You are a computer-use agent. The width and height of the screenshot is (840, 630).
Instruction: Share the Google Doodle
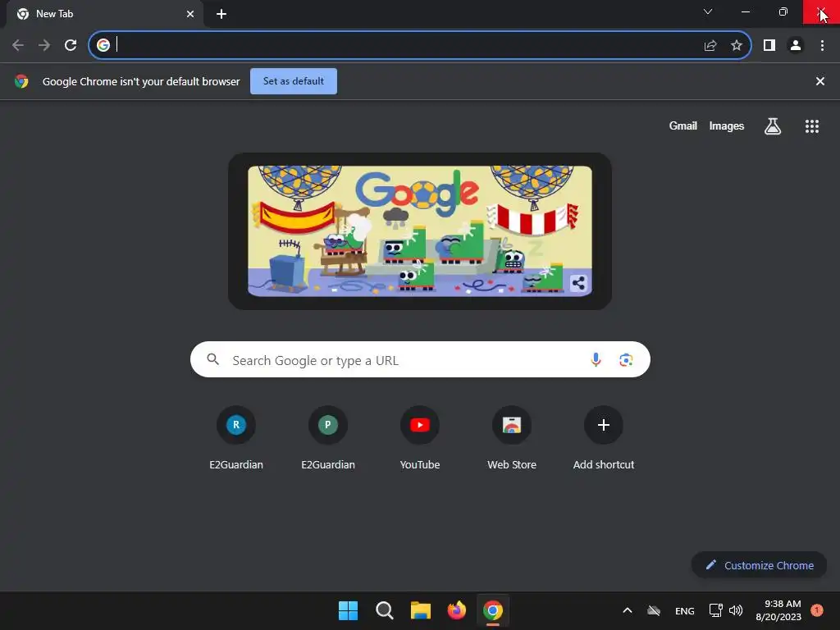(578, 283)
